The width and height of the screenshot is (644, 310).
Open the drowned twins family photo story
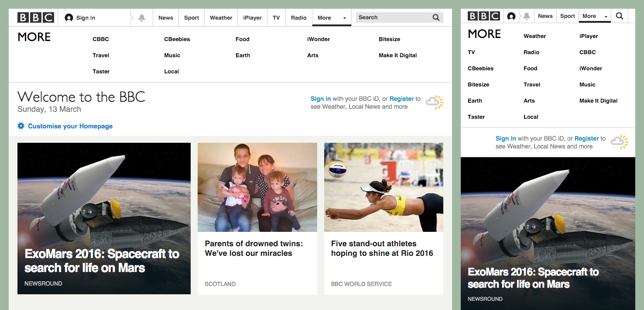(257, 187)
